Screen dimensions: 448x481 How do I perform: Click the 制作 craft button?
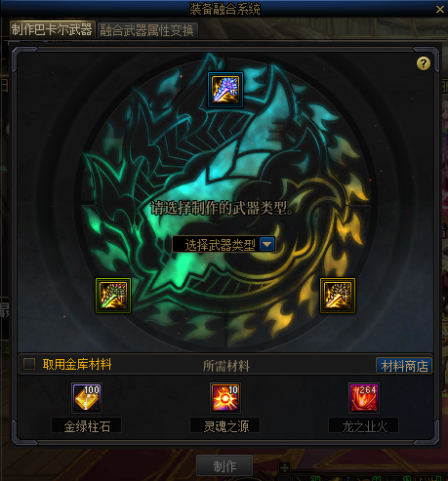224,466
